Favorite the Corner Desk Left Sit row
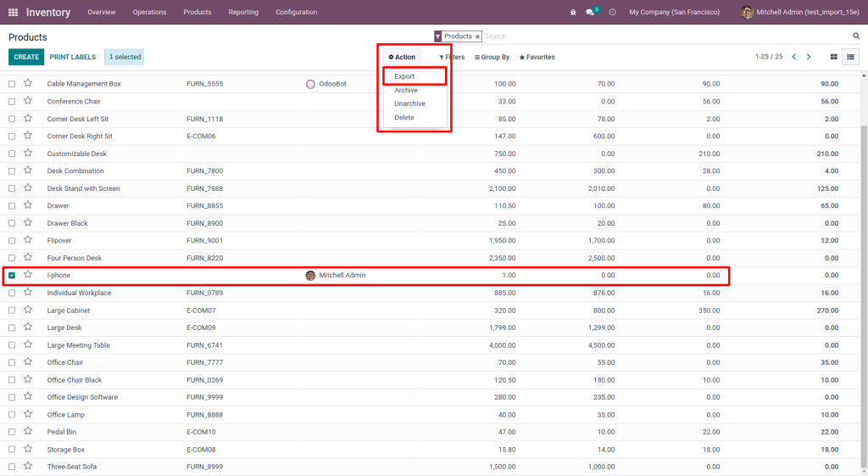 [28, 118]
